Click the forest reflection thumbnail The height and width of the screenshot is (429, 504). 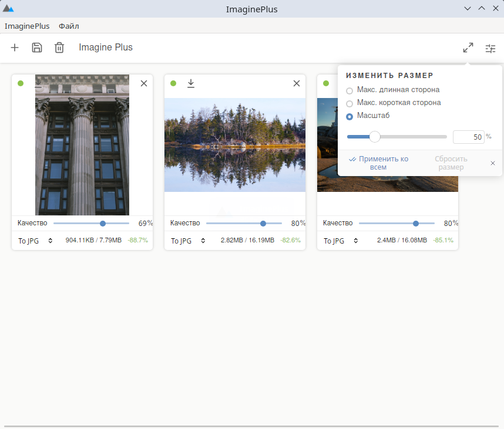click(235, 145)
